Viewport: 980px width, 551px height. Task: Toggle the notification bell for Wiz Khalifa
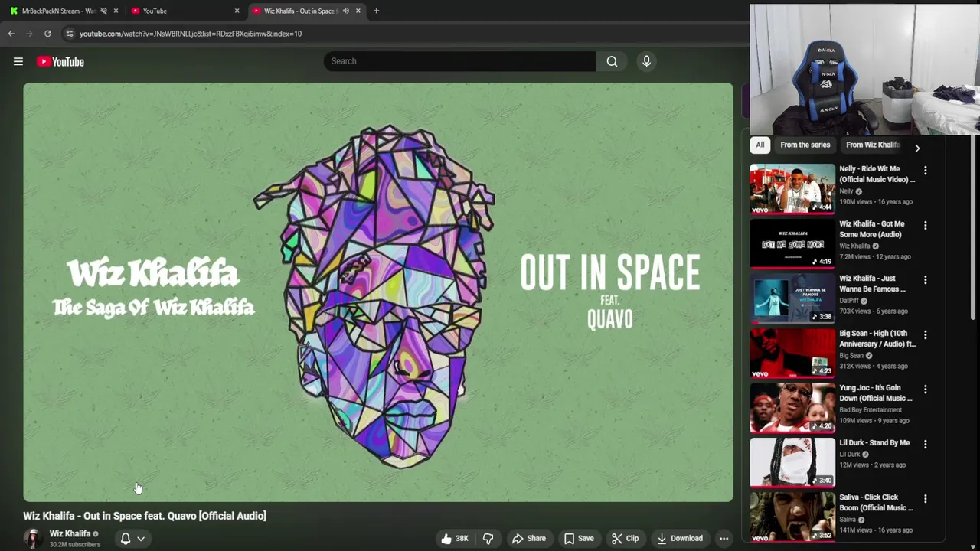(x=126, y=539)
